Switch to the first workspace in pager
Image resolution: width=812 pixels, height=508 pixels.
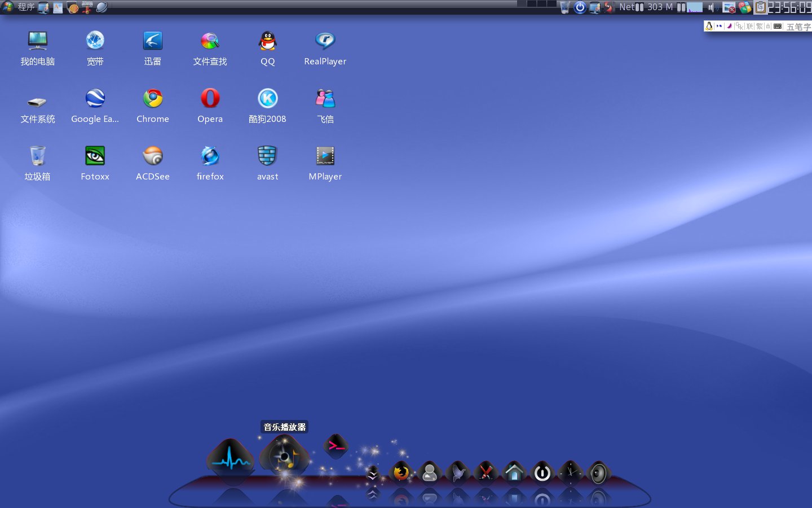click(522, 3)
